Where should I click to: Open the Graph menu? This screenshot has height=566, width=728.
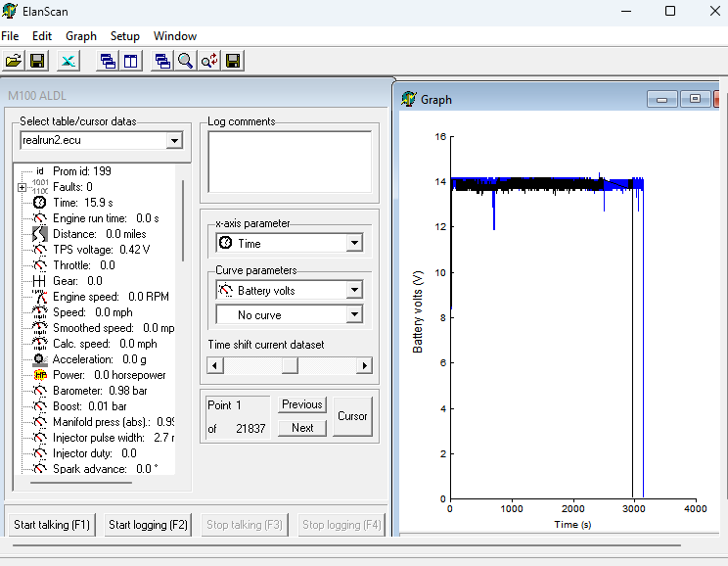coord(81,36)
